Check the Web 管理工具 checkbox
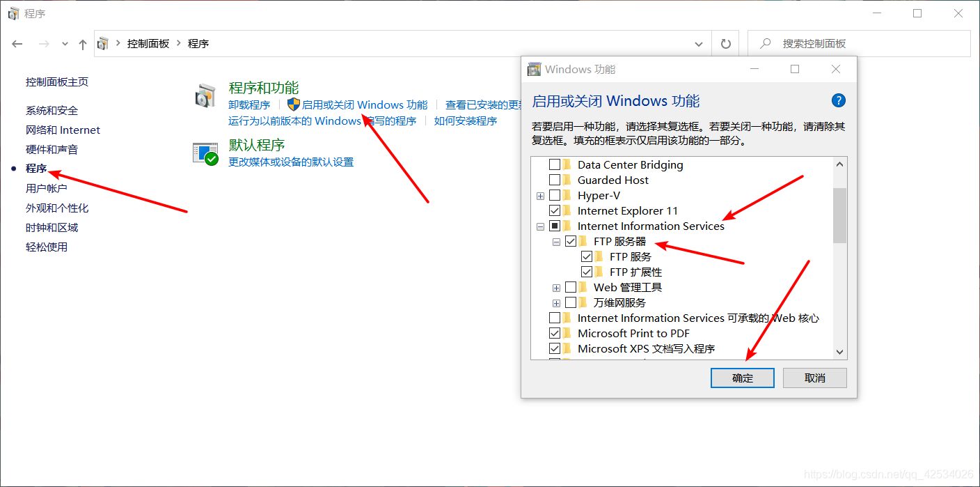Image resolution: width=980 pixels, height=487 pixels. [571, 287]
